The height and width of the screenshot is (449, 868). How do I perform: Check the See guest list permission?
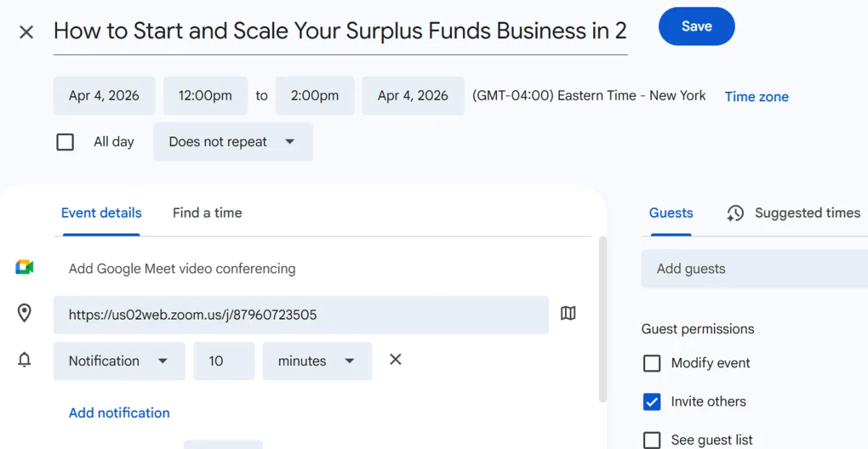[x=652, y=440]
